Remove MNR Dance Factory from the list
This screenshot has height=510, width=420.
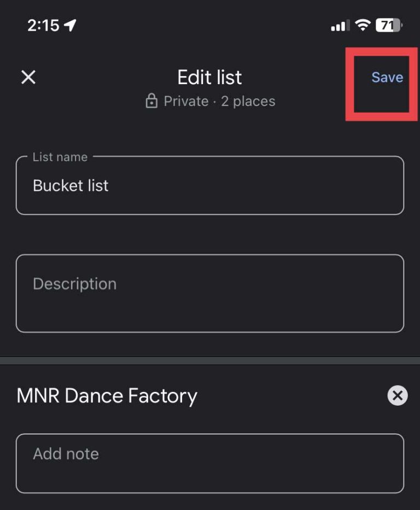pos(397,396)
